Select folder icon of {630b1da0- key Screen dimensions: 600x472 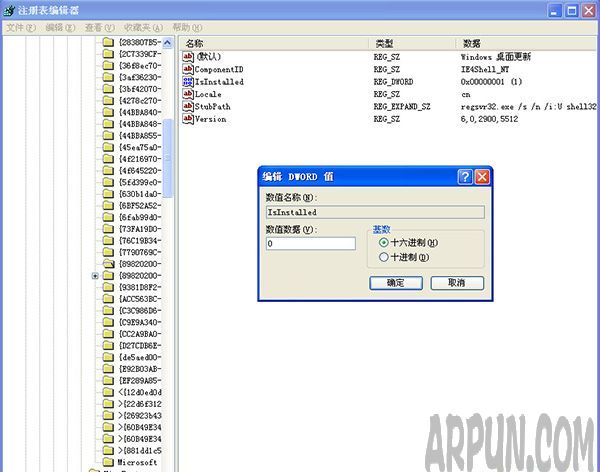click(x=109, y=194)
